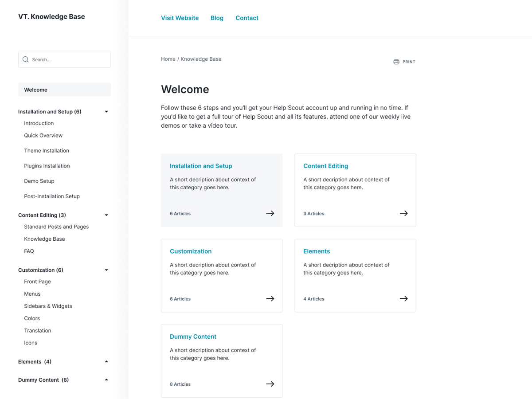532x399 pixels.
Task: Click inside the Search field
Action: 64,59
